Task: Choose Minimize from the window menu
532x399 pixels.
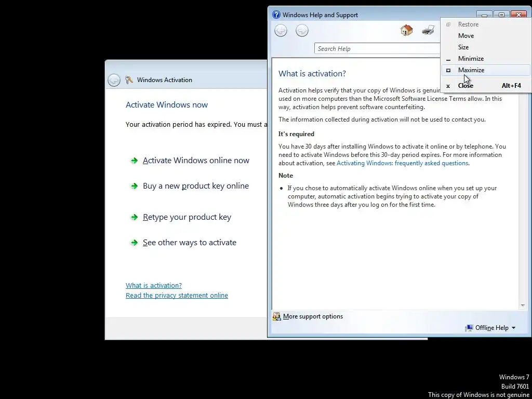Action: (486, 59)
